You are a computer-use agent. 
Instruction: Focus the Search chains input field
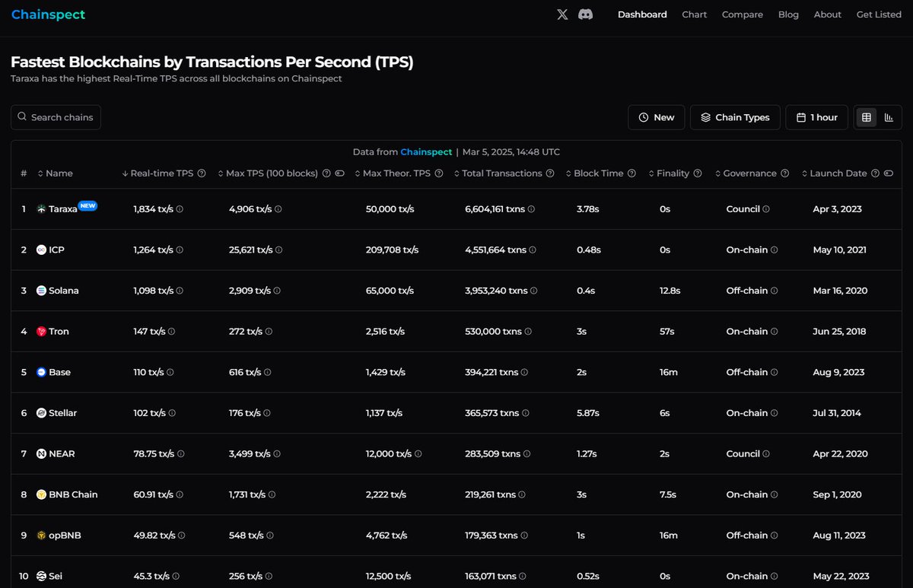[56, 117]
